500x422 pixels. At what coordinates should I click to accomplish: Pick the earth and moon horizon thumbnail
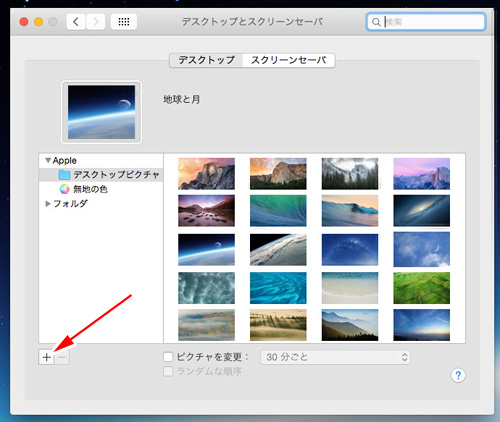click(x=206, y=249)
